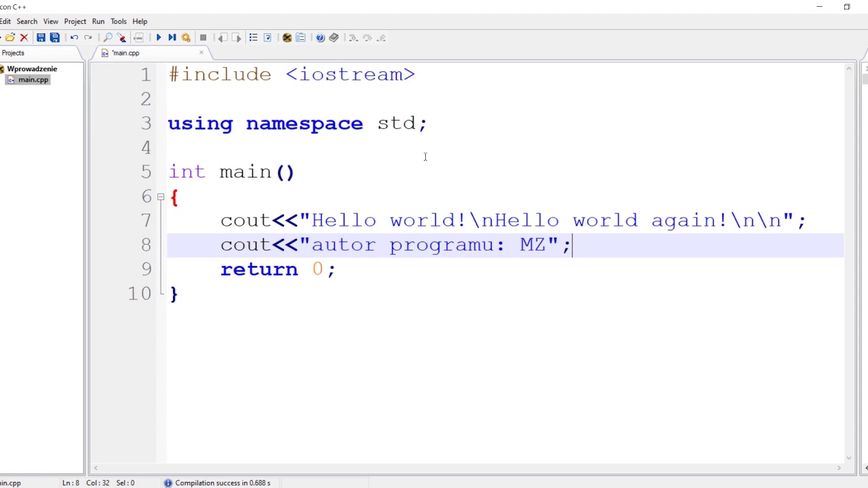Click the bookmark page toolbar icon
This screenshot has height=488, width=868.
(267, 38)
